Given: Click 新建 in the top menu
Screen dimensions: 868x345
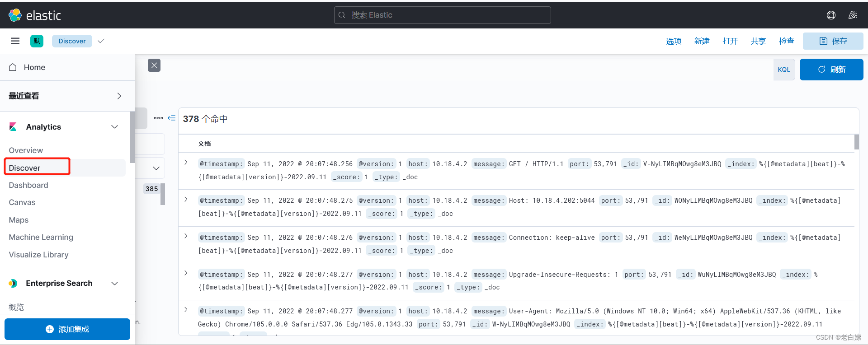Looking at the screenshot, I should [x=702, y=41].
